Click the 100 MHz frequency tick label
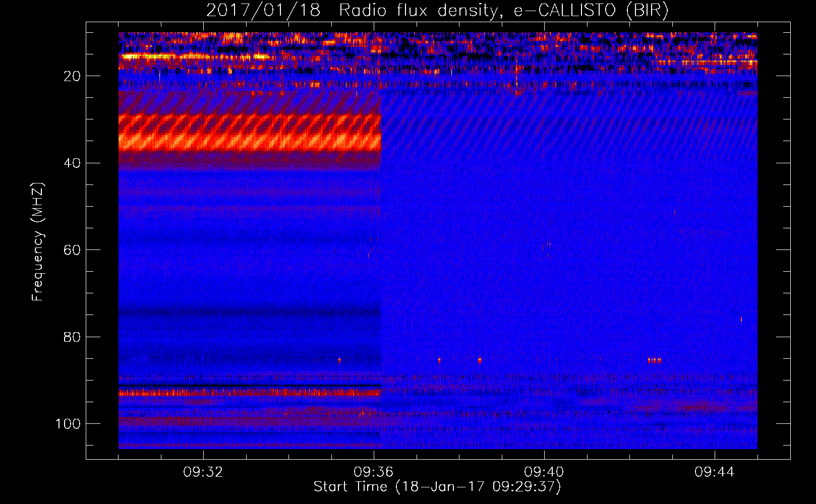This screenshot has height=504, width=816. click(68, 424)
